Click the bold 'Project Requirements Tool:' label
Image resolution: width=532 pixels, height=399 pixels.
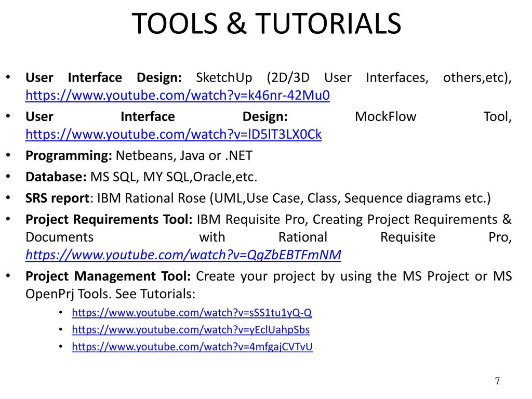(109, 220)
